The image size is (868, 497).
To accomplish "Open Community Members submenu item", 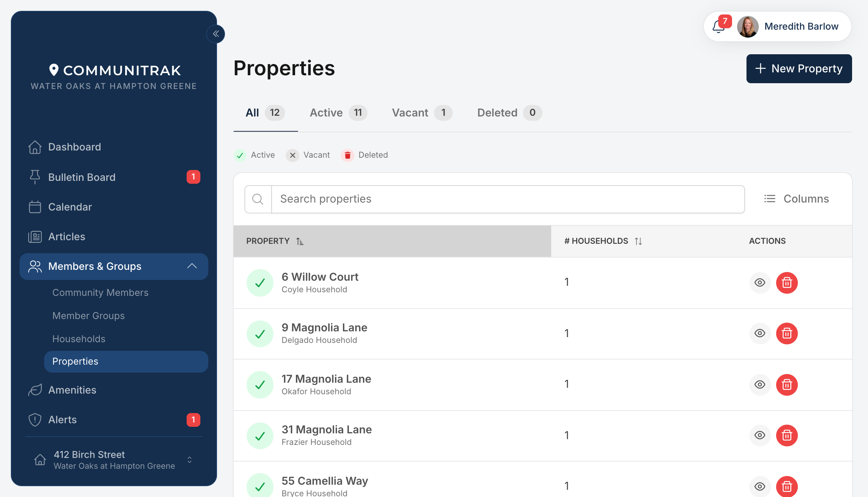I will (100, 293).
